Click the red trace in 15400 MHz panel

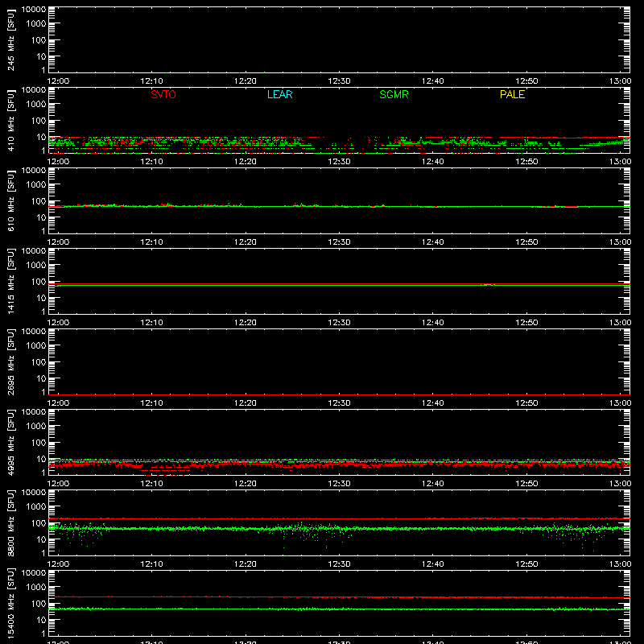point(339,597)
